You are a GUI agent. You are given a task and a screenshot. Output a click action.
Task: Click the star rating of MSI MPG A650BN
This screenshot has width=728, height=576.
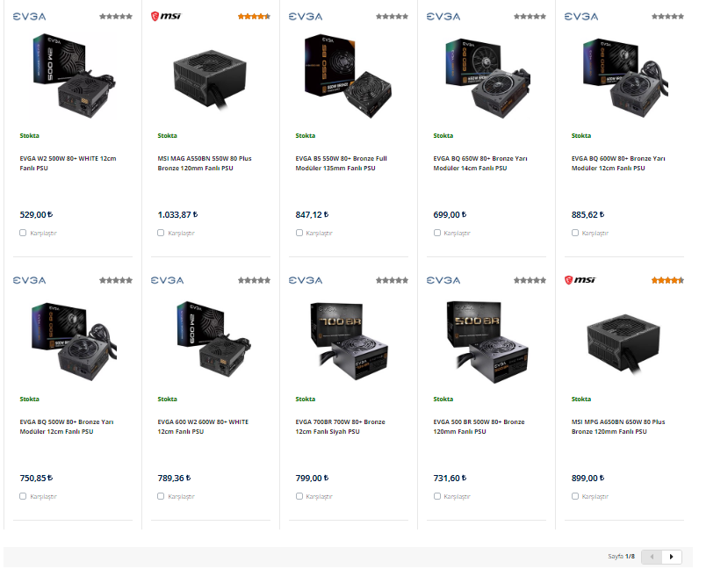pyautogui.click(x=667, y=280)
